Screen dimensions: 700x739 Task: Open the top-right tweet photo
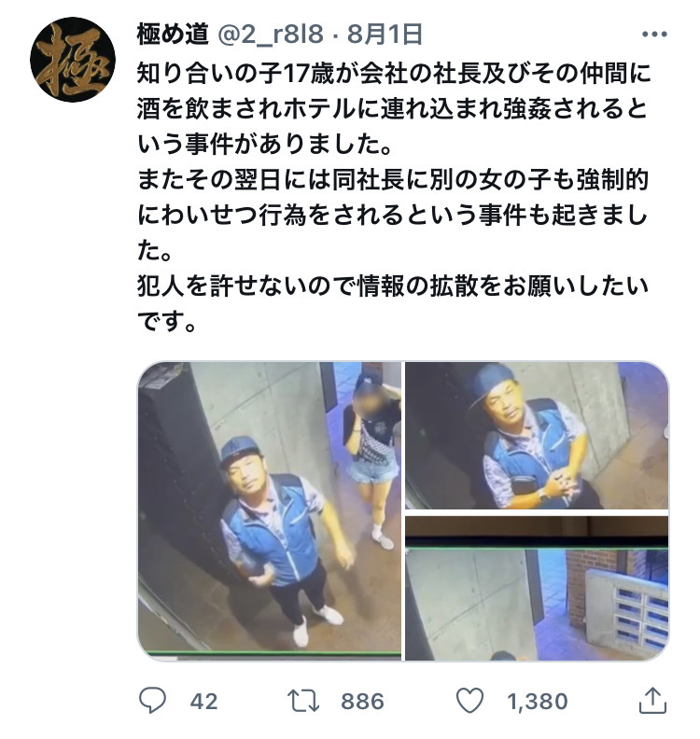(537, 436)
